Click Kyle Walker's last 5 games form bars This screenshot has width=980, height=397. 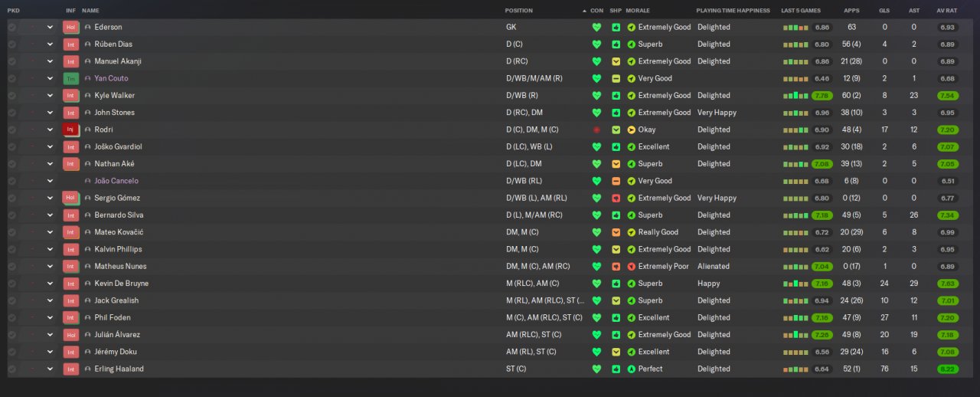pos(795,96)
